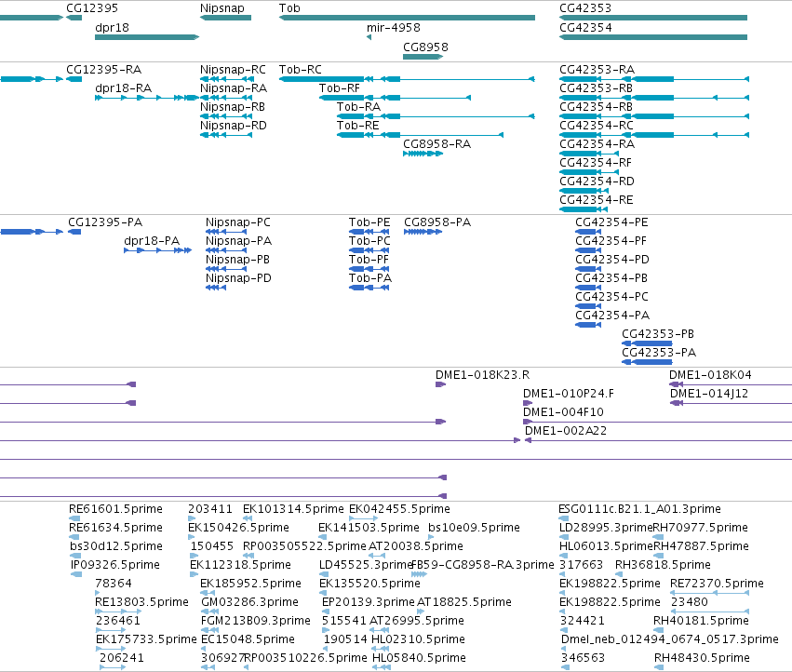Click protein CG42353-PB

[658, 334]
